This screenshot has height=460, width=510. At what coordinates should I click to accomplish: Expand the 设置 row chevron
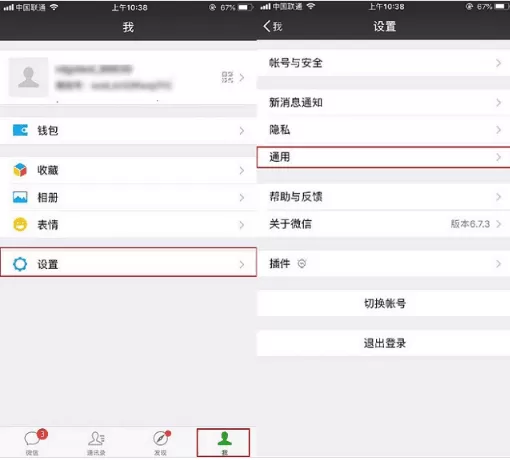tap(242, 265)
